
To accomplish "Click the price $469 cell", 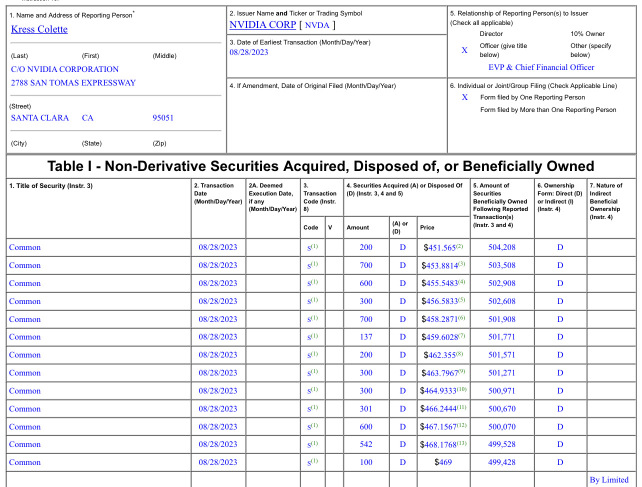I will click(x=443, y=462).
